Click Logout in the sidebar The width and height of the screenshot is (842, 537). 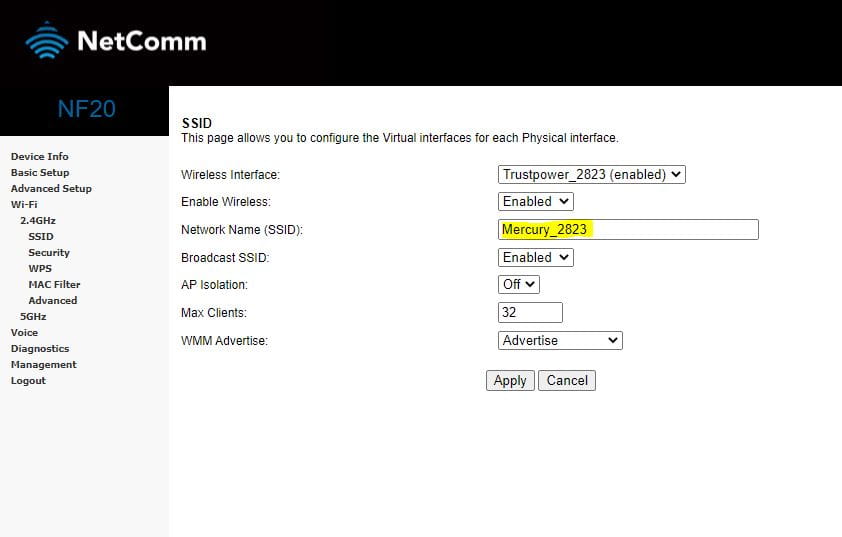pos(28,380)
